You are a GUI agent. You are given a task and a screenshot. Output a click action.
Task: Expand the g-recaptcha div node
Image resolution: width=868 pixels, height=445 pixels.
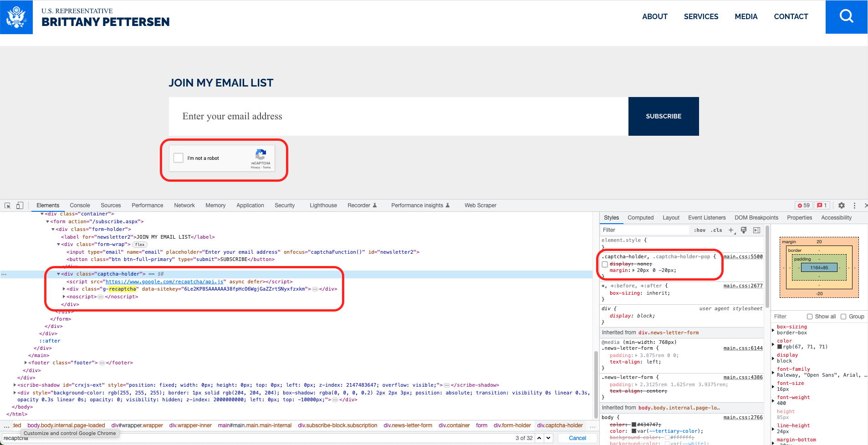coord(64,289)
